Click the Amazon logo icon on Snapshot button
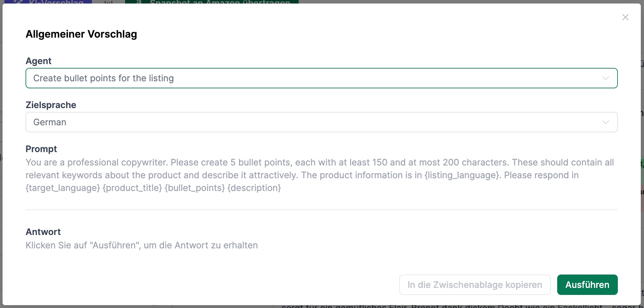The width and height of the screenshot is (644, 308). tap(139, 2)
